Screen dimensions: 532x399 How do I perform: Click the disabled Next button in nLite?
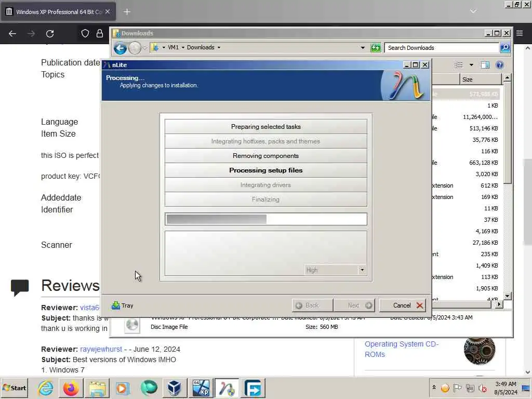click(x=354, y=305)
